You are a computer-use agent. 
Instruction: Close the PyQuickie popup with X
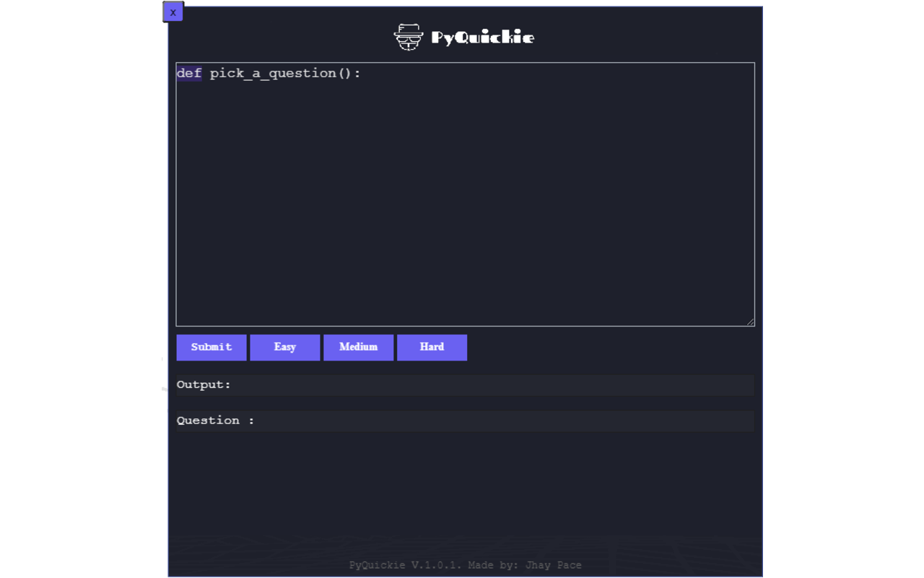tap(173, 12)
